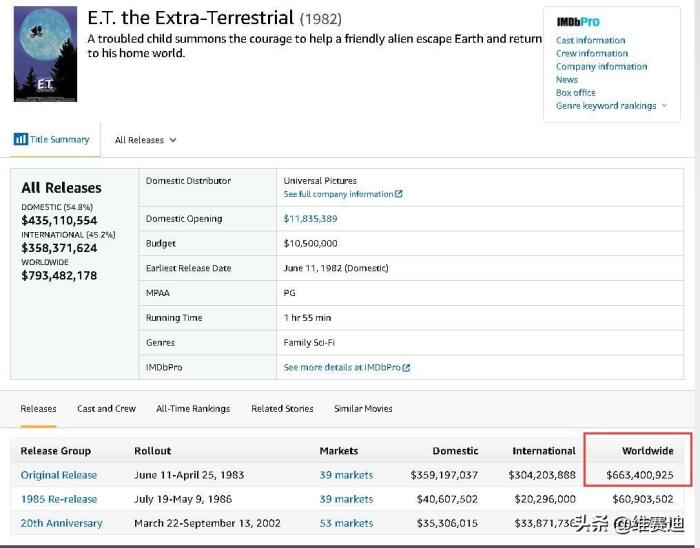Open the 1985 Re-release link
Screen dimensions: 700x548
tap(59, 499)
